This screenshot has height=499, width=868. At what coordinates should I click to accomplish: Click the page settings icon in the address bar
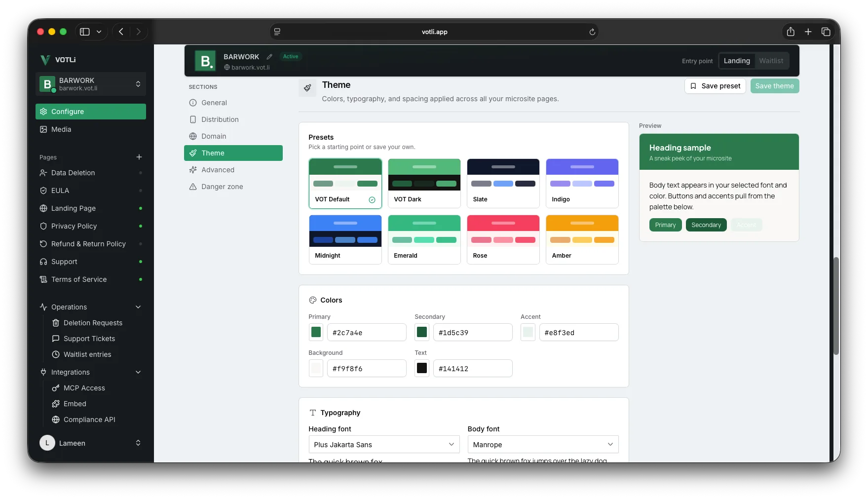277,32
